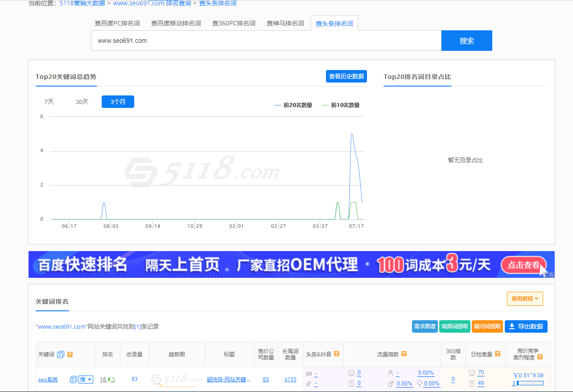573x392 pixels.
Task: Select the 30天 trend period
Action: (82, 101)
